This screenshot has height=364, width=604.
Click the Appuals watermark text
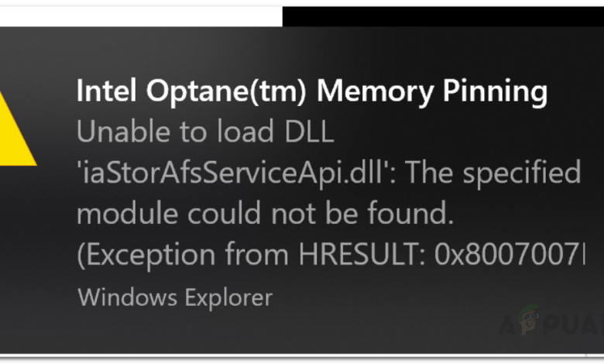click(x=556, y=328)
